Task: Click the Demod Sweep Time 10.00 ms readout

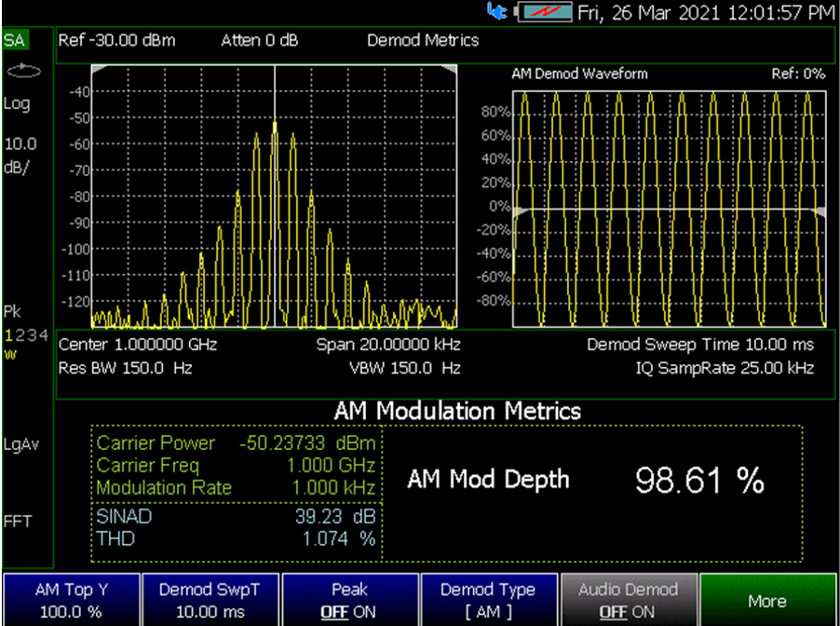Action: coord(700,344)
